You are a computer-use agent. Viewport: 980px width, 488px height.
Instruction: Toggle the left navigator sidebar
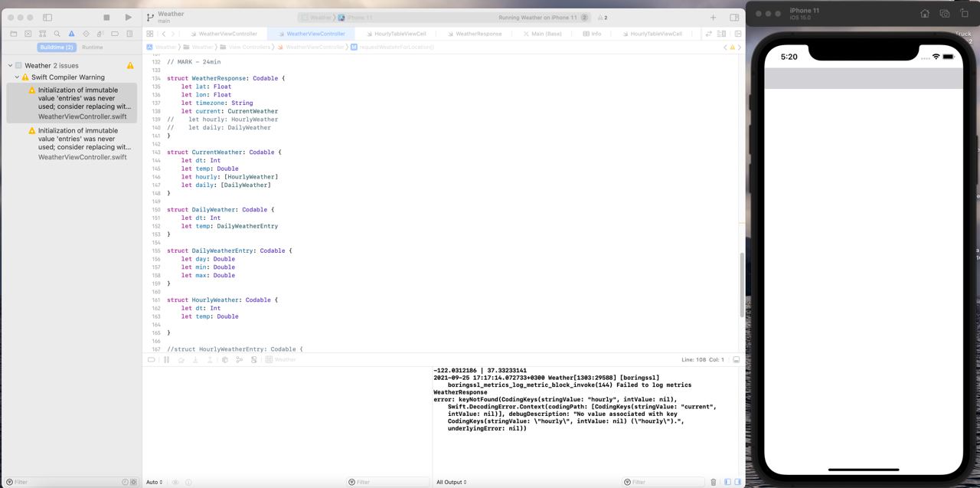click(x=47, y=17)
